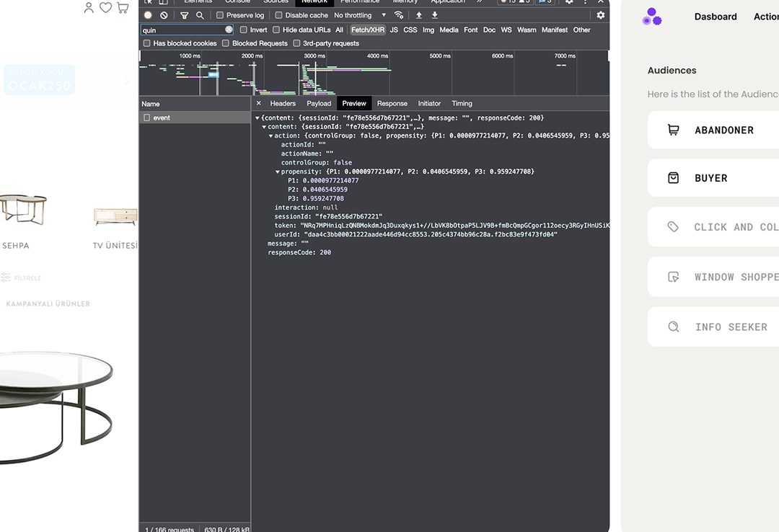Check the Hide data URLs option

(276, 30)
